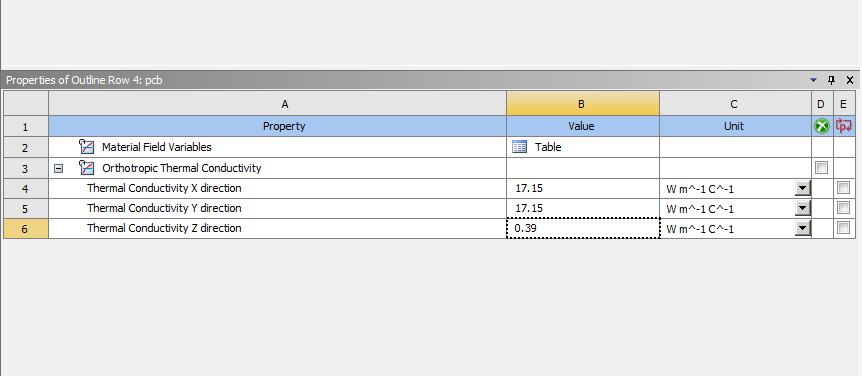This screenshot has width=862, height=376.
Task: Open the Table icon in Value column
Action: (519, 147)
